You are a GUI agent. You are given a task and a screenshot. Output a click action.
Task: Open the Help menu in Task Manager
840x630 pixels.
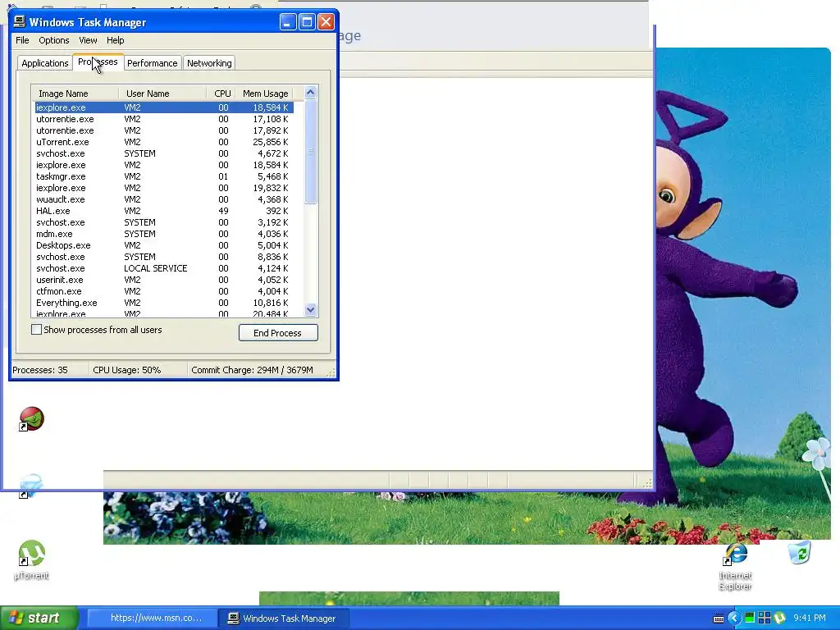115,40
